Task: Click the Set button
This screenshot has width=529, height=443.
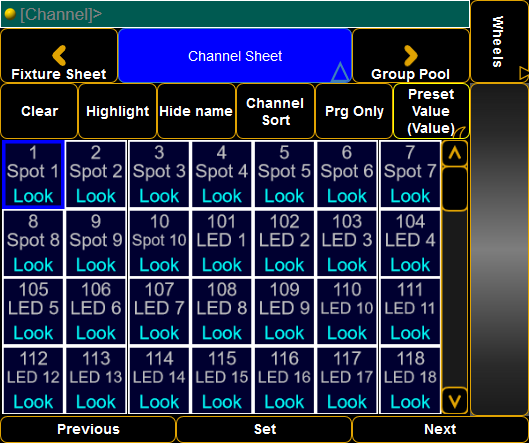Action: click(264, 429)
